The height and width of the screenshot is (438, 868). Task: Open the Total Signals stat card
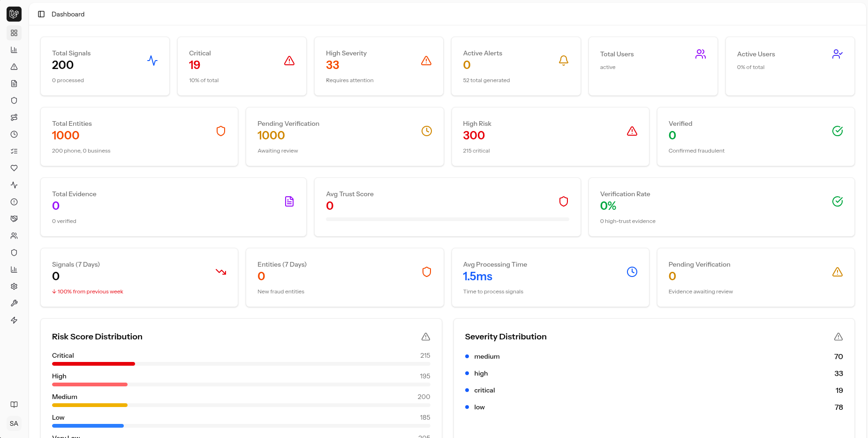[105, 66]
